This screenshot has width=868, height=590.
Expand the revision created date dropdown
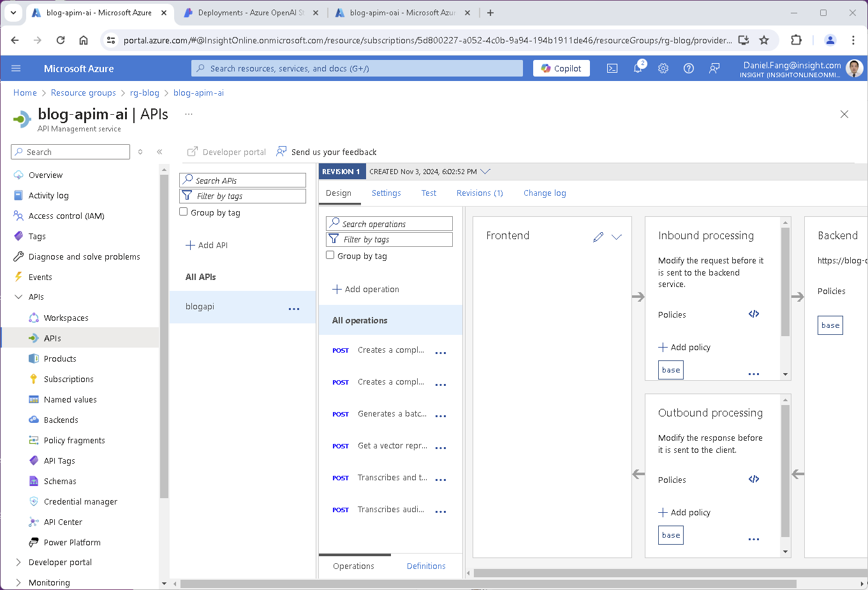pyautogui.click(x=485, y=172)
